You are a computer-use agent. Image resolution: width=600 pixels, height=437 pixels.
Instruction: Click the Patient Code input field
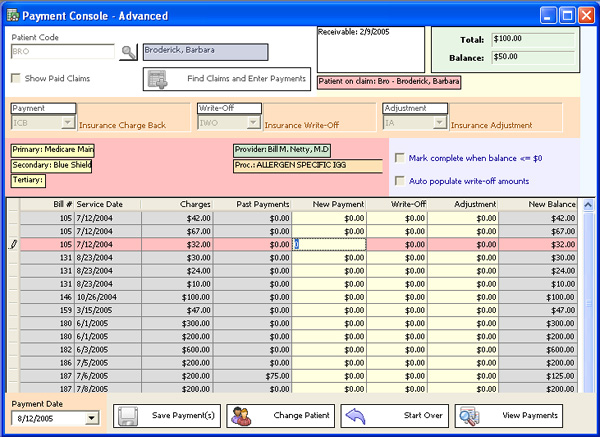pyautogui.click(x=62, y=52)
